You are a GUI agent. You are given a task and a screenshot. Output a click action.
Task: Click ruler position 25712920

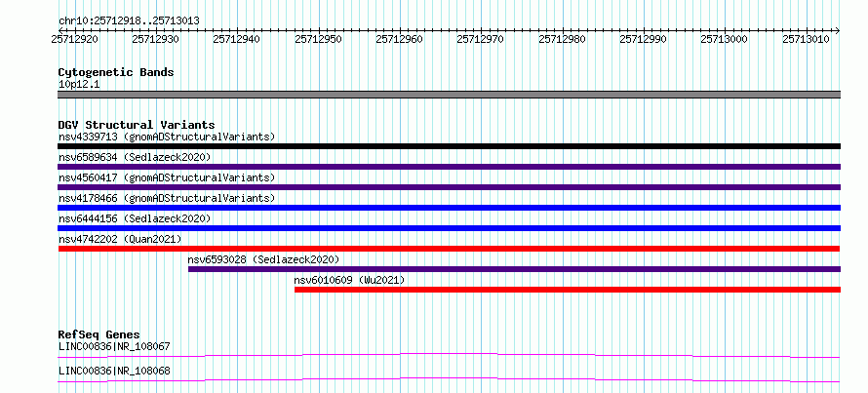pos(74,39)
